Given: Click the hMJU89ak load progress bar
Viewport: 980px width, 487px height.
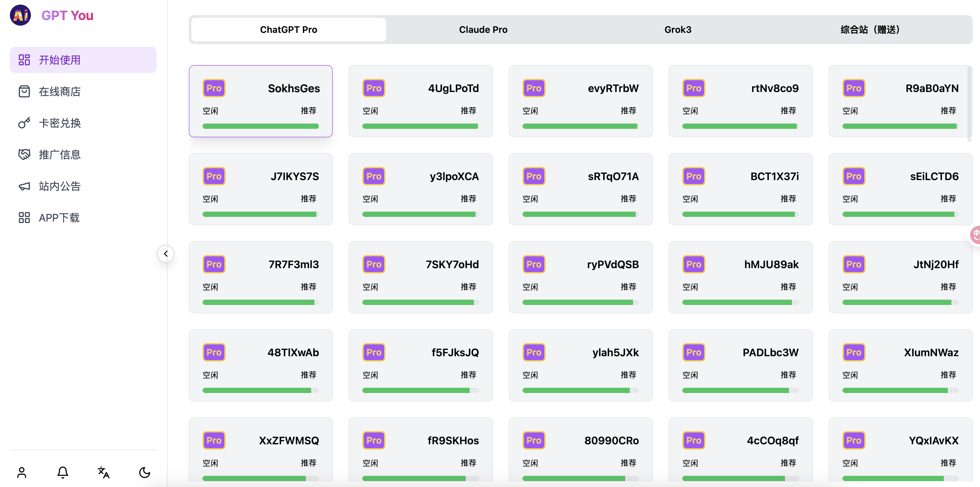Looking at the screenshot, I should coord(740,302).
